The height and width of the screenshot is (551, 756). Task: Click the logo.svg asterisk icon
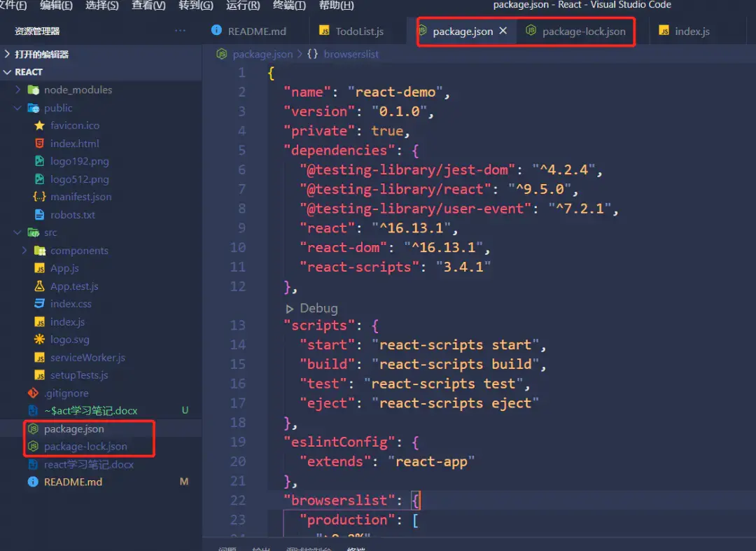(x=39, y=340)
